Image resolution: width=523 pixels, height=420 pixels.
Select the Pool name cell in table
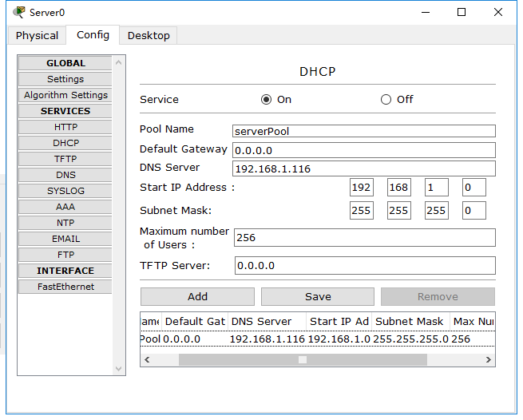(x=151, y=339)
